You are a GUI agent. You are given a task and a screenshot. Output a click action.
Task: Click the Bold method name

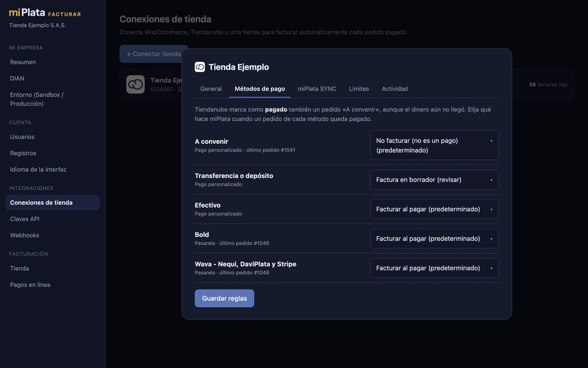pyautogui.click(x=202, y=235)
